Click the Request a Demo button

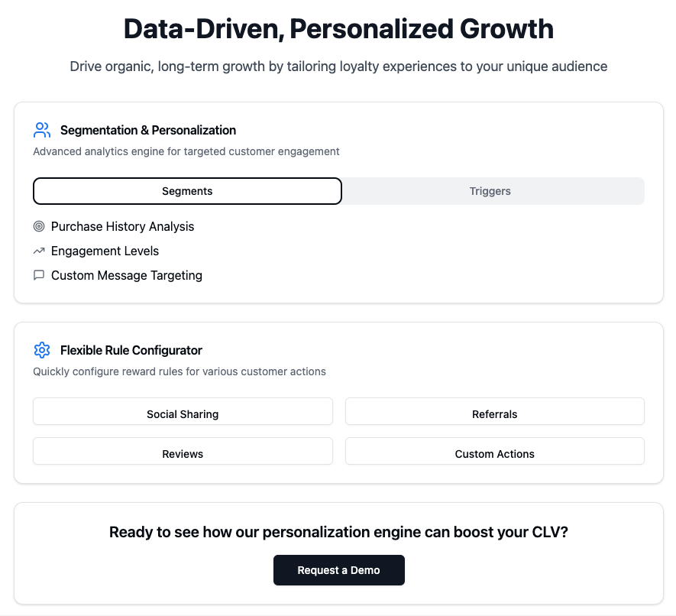pyautogui.click(x=339, y=570)
